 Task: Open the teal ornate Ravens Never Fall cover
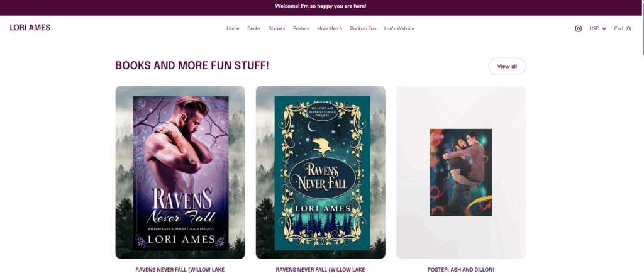pos(320,172)
